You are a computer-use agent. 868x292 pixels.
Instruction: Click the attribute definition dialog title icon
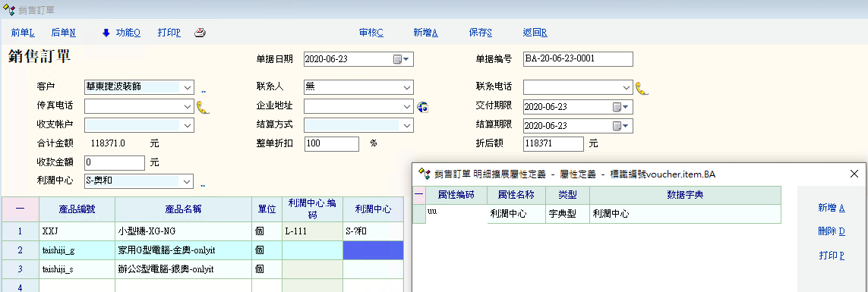[425, 174]
